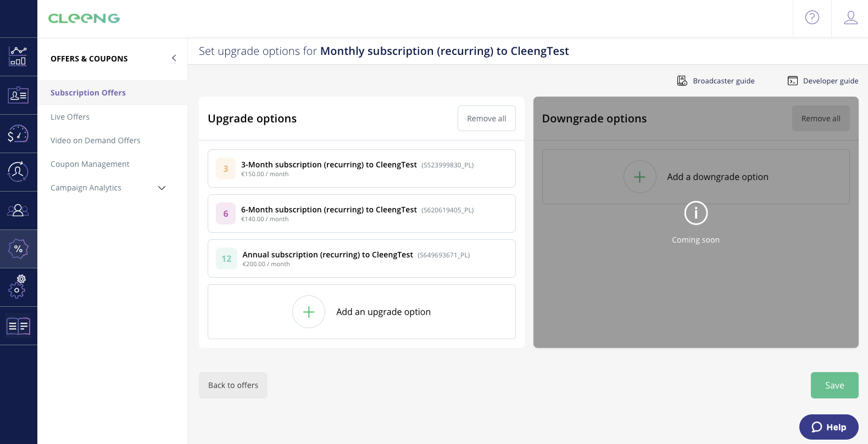
Task: Click the Cleeng logo
Action: tap(84, 19)
